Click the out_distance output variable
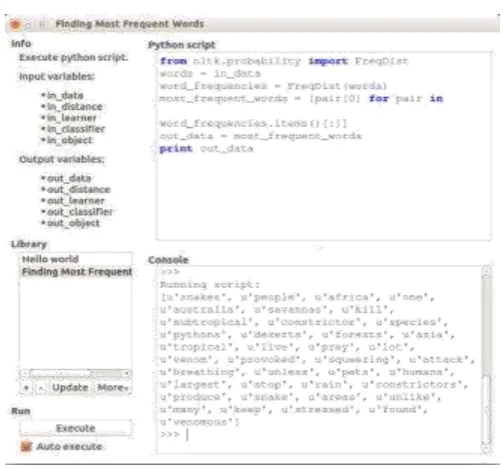 coord(79,190)
